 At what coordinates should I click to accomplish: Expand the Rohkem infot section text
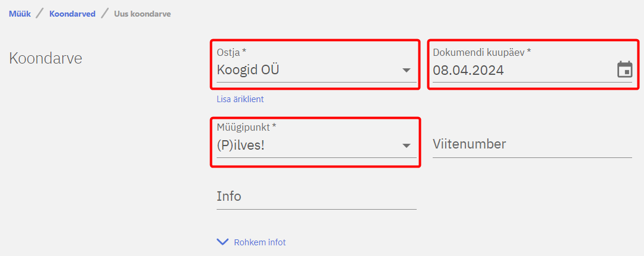260,242
